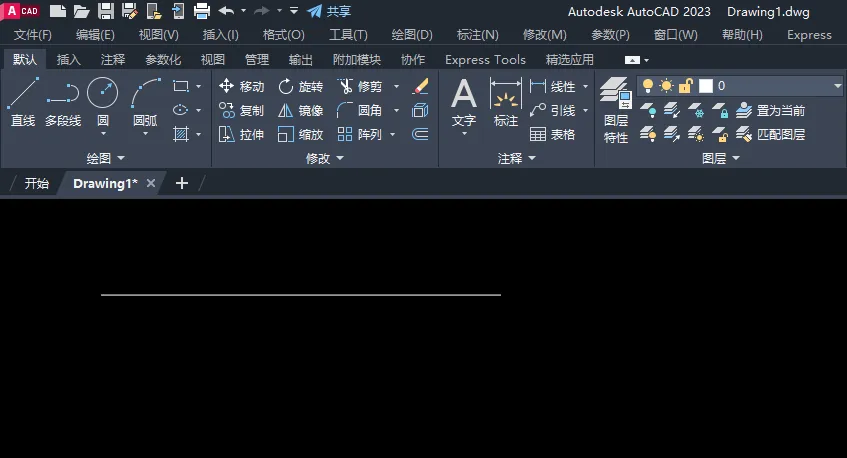Click the Explode icon
The width and height of the screenshot is (847, 458).
tap(420, 110)
